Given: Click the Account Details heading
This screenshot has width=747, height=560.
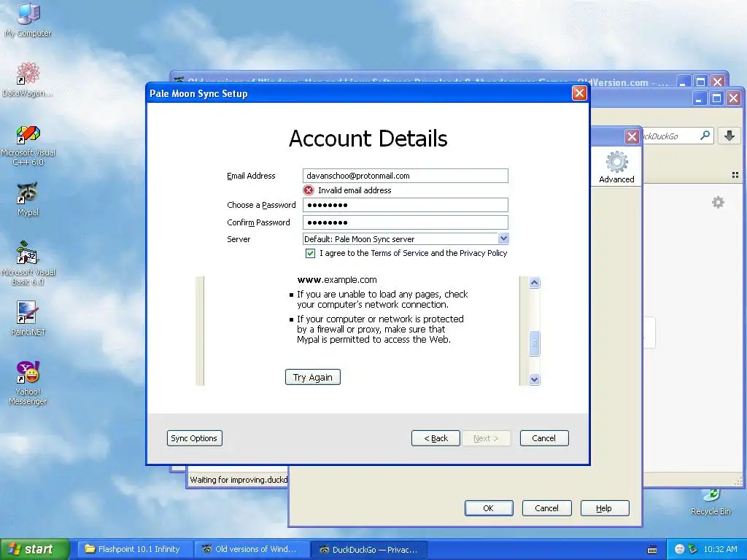Looking at the screenshot, I should (x=368, y=139).
